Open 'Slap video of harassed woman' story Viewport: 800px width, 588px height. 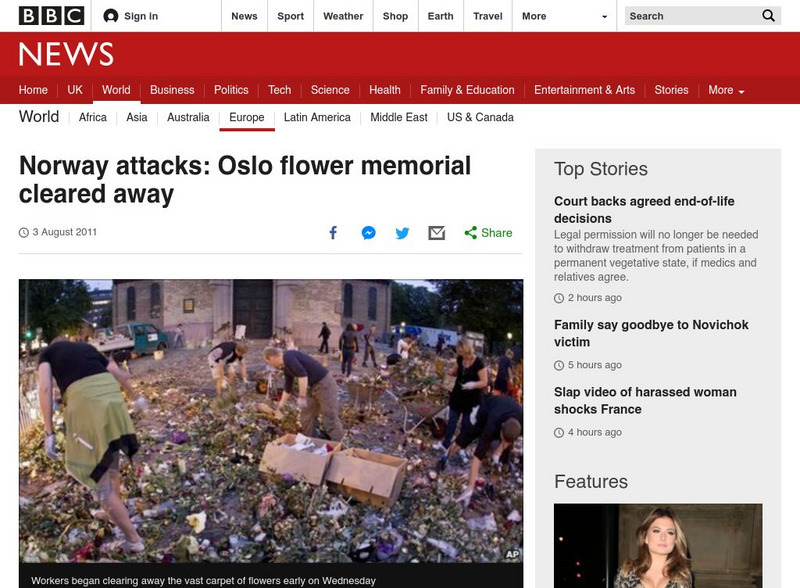645,401
